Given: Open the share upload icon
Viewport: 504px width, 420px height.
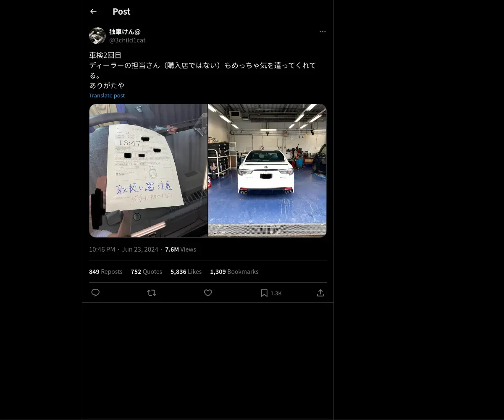Looking at the screenshot, I should point(320,293).
